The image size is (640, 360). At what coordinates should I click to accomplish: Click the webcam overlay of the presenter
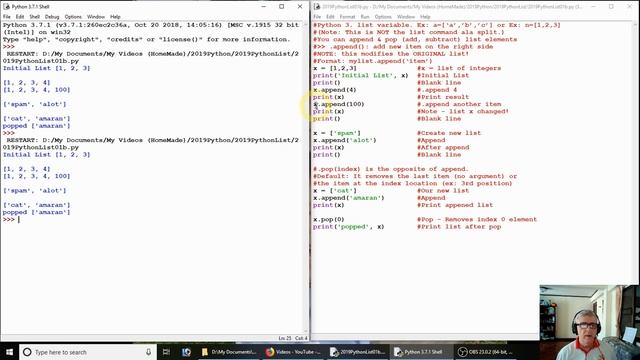click(589, 322)
